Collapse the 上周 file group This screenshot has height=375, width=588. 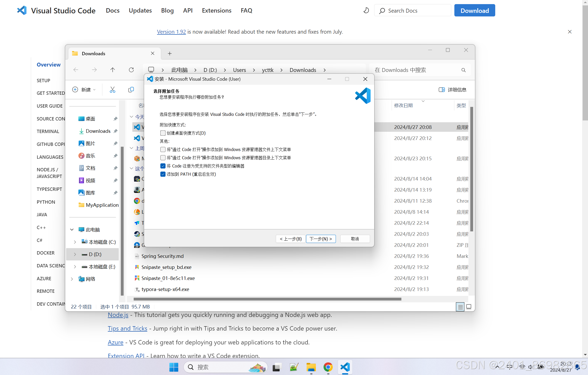(131, 148)
